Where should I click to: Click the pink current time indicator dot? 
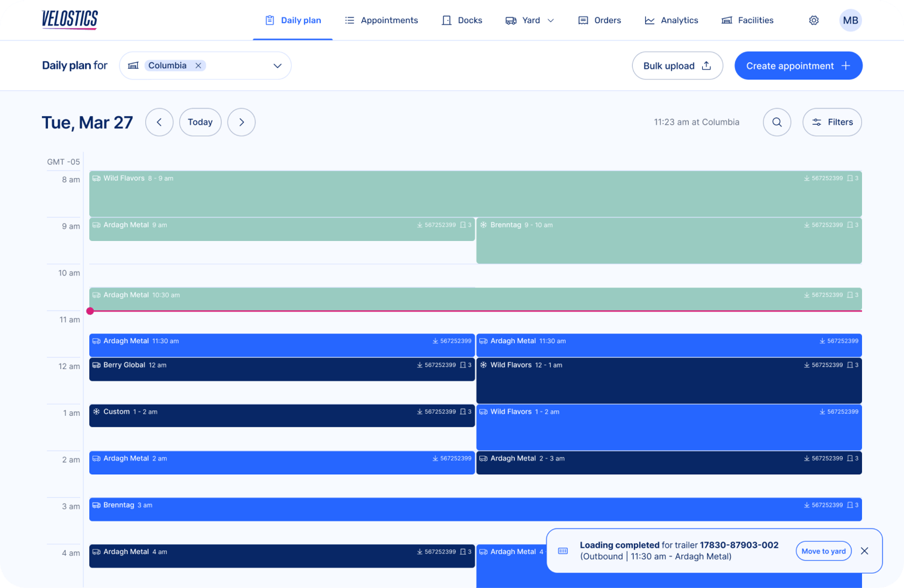coord(90,311)
